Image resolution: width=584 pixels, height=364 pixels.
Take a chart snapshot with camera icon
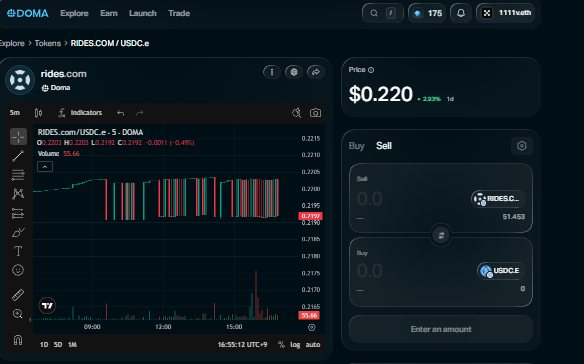(315, 113)
